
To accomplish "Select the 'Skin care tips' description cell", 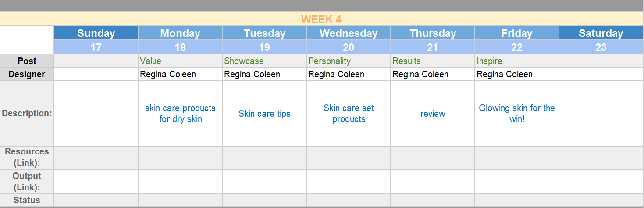I will pos(264,114).
